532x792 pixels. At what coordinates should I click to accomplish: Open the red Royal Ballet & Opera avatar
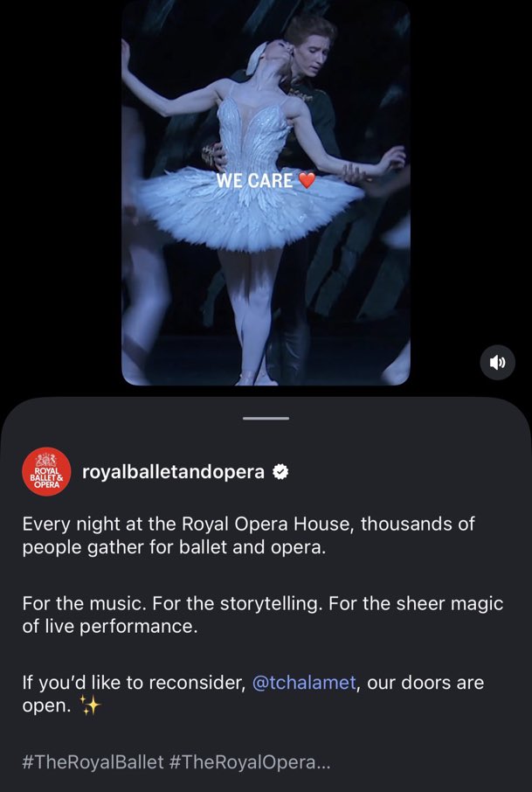46,472
